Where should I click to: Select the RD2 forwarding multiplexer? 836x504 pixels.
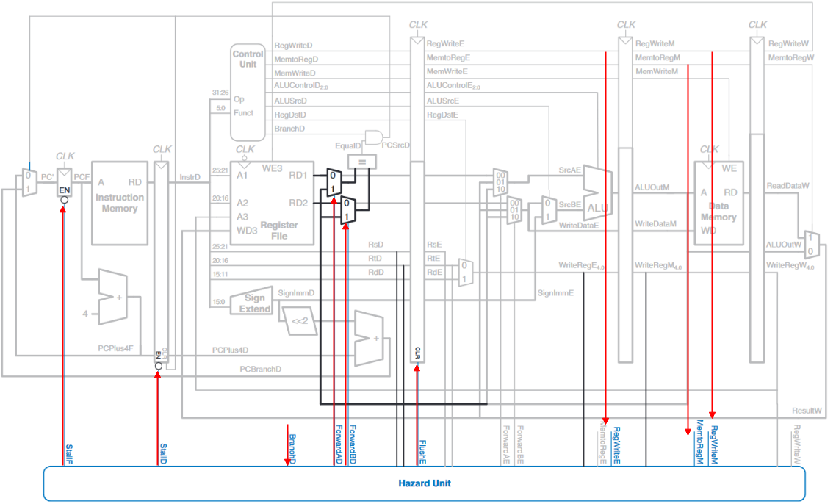coord(348,210)
